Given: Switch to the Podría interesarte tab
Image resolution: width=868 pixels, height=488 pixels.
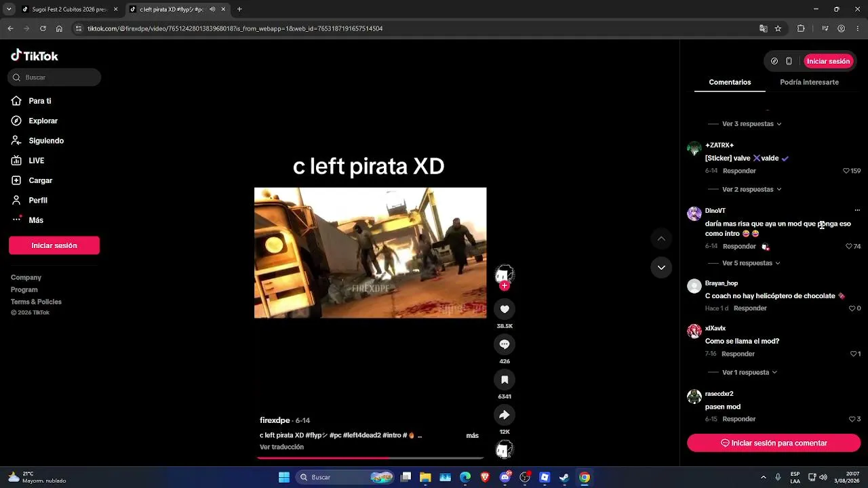Looking at the screenshot, I should (x=809, y=82).
